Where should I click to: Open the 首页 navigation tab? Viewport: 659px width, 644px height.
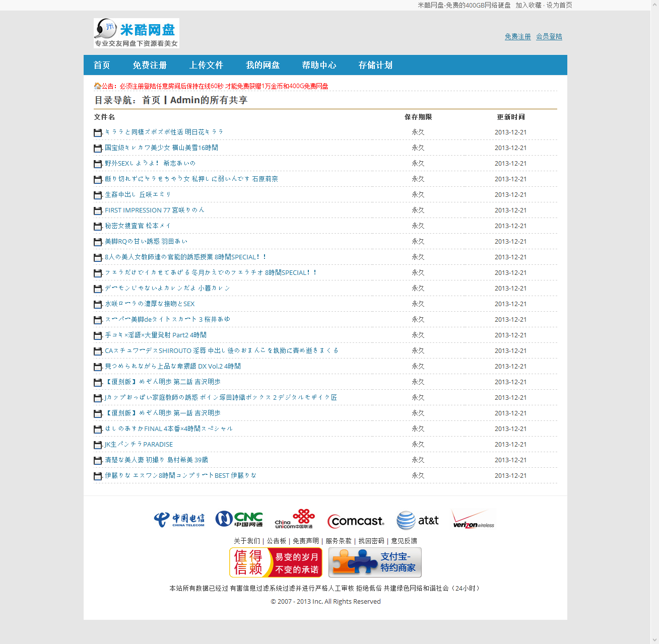pos(102,65)
